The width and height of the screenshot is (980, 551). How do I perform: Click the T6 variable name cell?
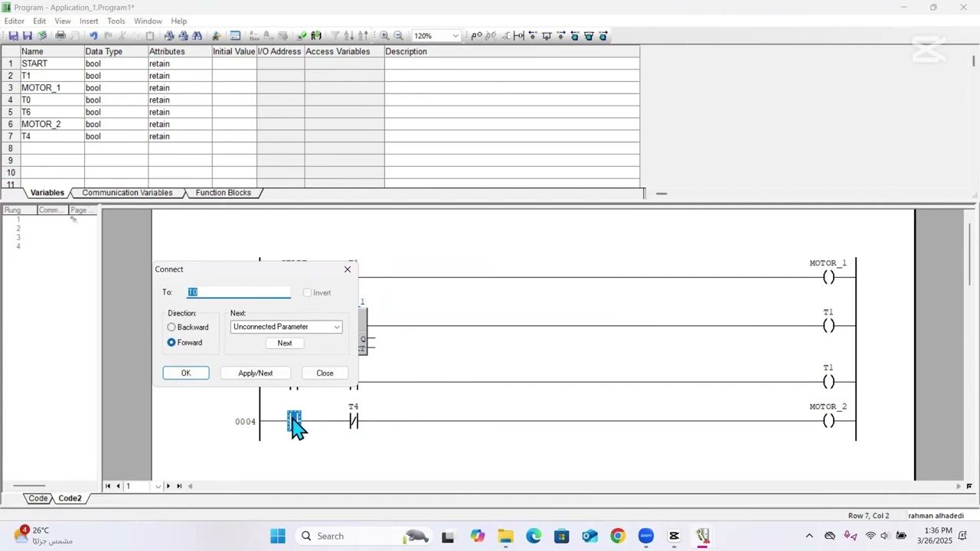52,112
